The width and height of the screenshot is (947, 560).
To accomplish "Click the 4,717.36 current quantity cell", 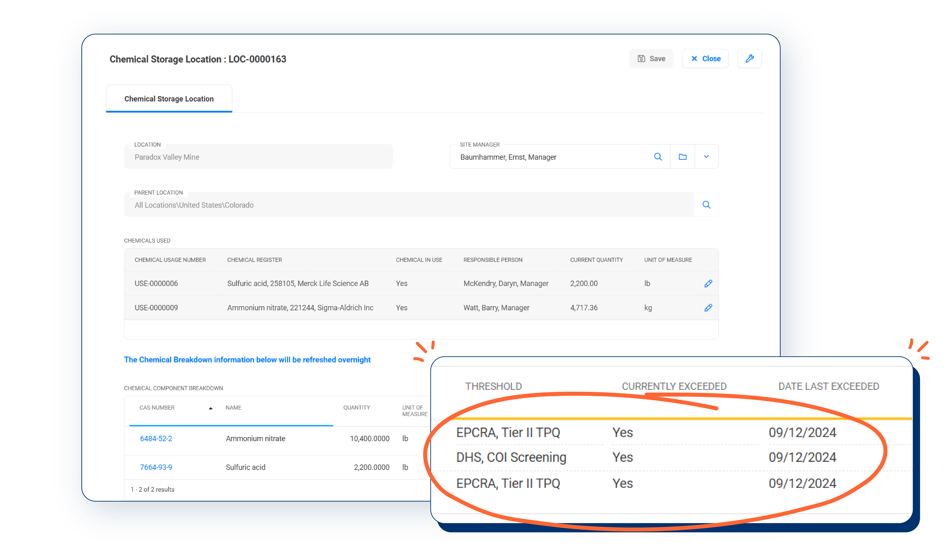I will 584,308.
